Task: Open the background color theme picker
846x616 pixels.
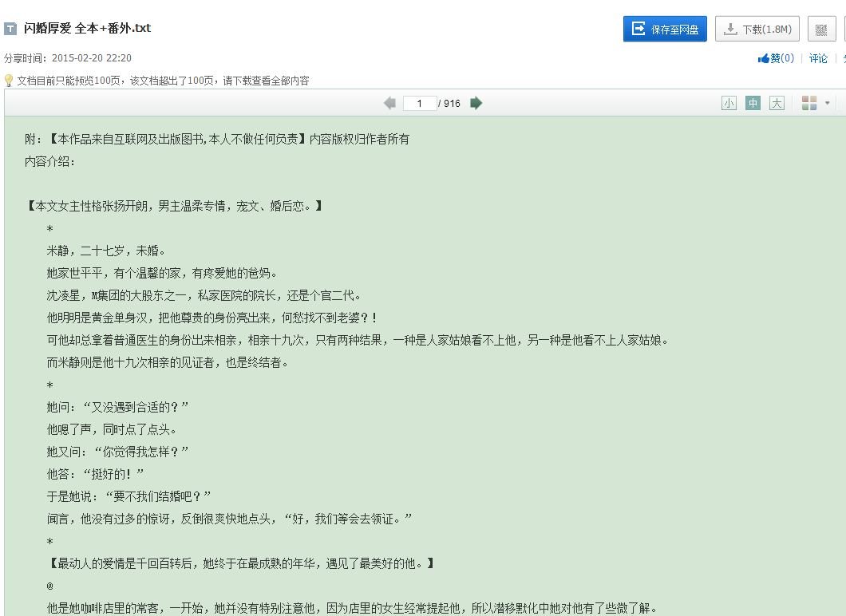Action: (x=809, y=103)
